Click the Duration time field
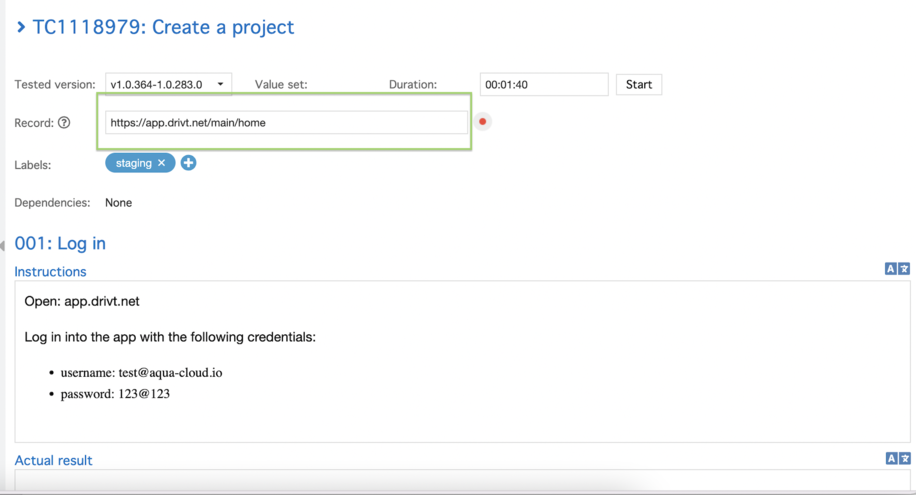Screen dimensions: 916x495 (x=543, y=85)
